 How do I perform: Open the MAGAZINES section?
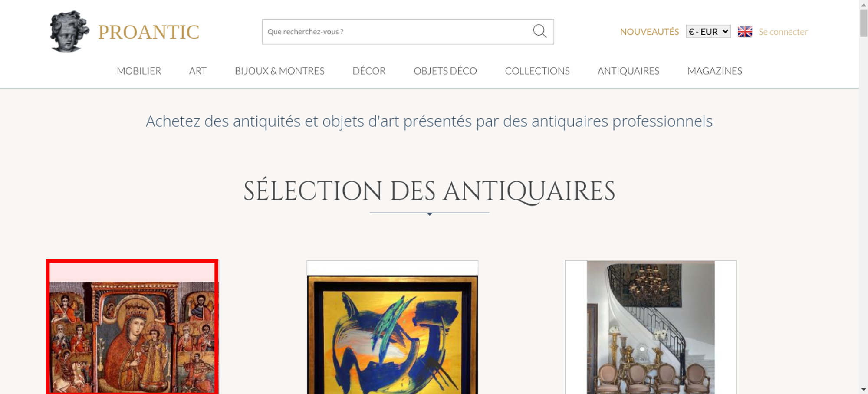(715, 71)
